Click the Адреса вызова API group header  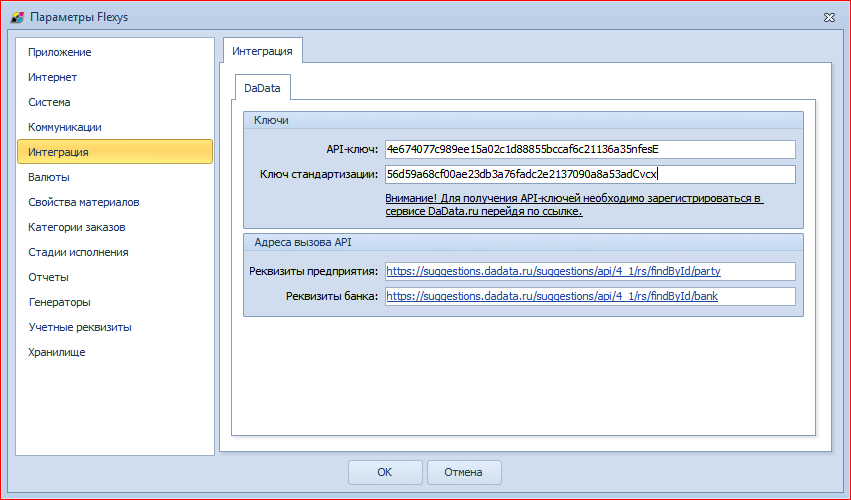[x=523, y=242]
